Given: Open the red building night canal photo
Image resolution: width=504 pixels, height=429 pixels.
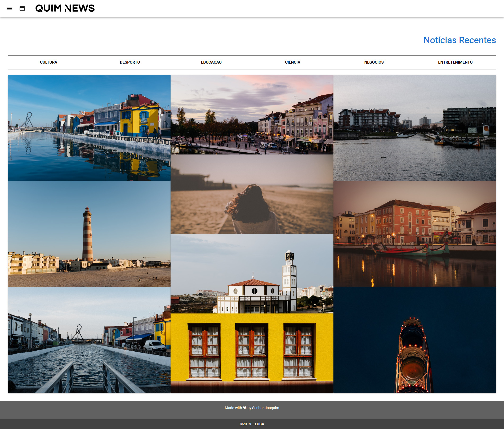Looking at the screenshot, I should tap(415, 234).
